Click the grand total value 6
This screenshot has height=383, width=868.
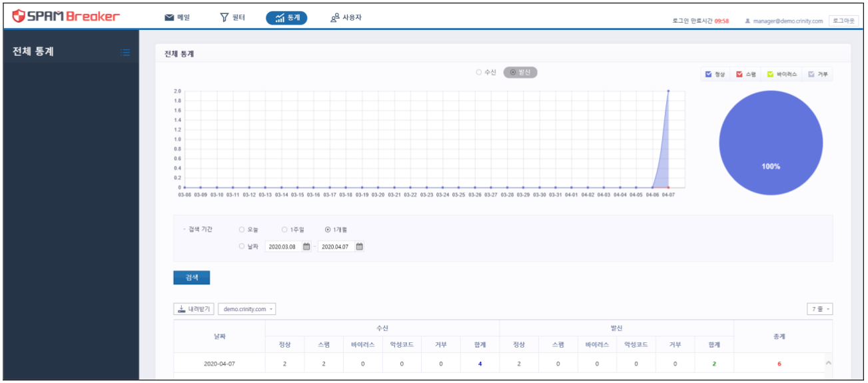pyautogui.click(x=779, y=364)
